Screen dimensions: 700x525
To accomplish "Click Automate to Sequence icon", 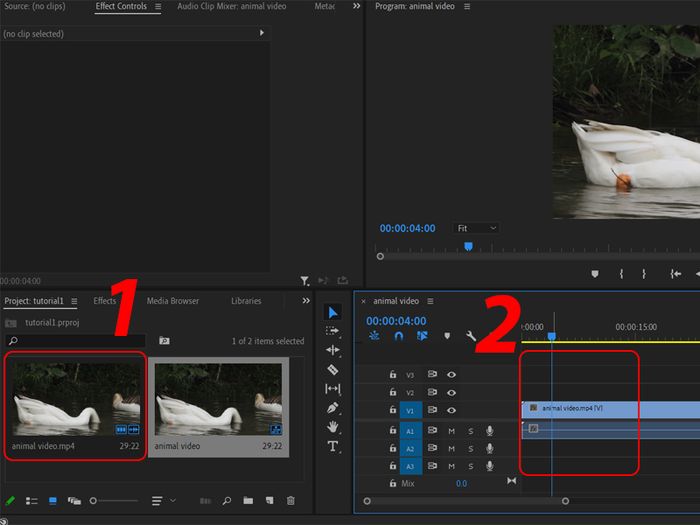I will 205,501.
